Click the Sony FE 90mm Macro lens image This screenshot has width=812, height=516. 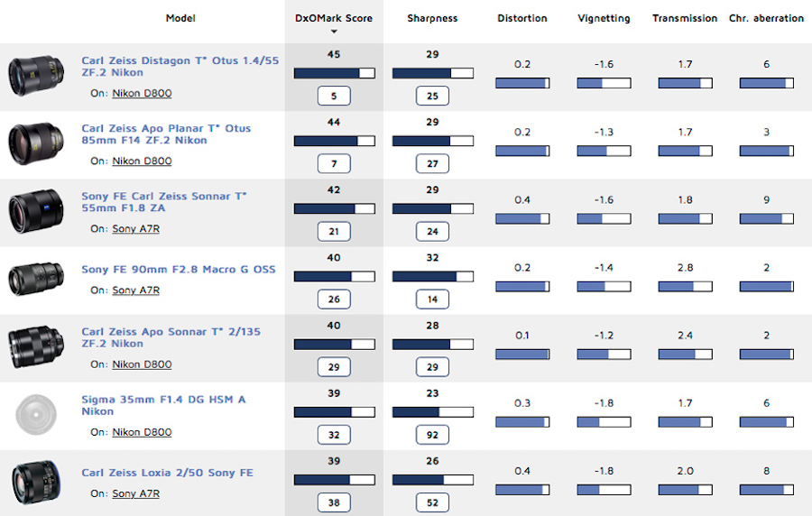click(32, 280)
